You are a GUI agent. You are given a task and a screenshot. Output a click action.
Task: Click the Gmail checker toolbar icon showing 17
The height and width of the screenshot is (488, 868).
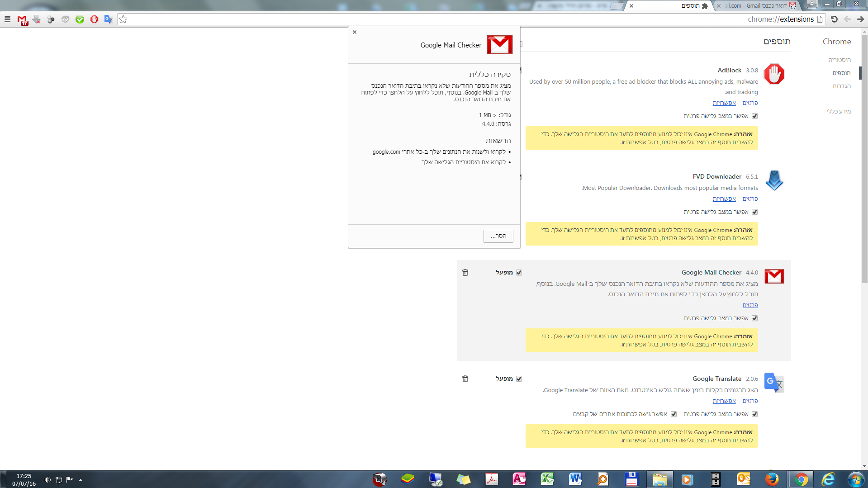pos(22,20)
